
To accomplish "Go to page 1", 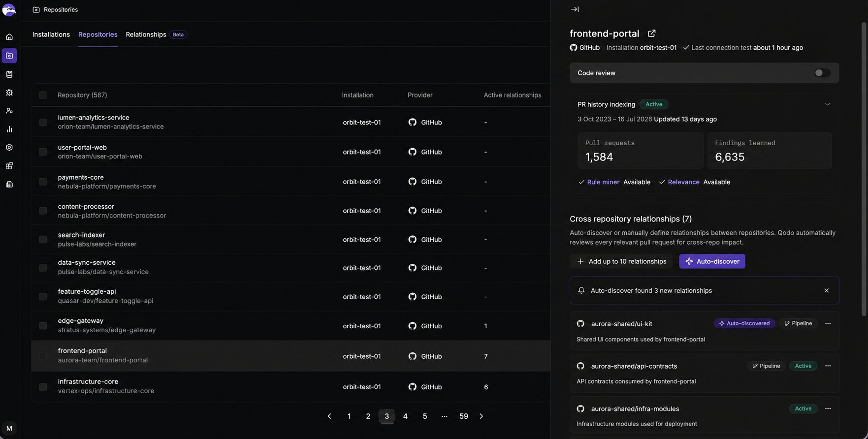I will (349, 416).
